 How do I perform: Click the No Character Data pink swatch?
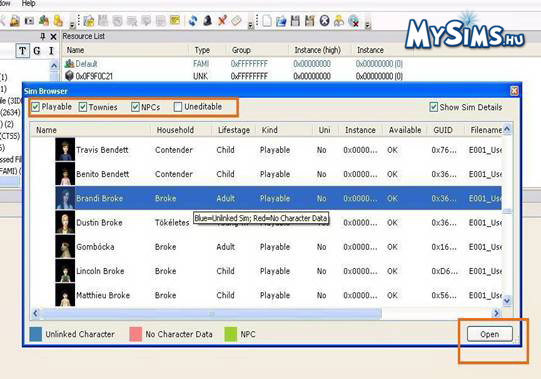click(x=136, y=334)
